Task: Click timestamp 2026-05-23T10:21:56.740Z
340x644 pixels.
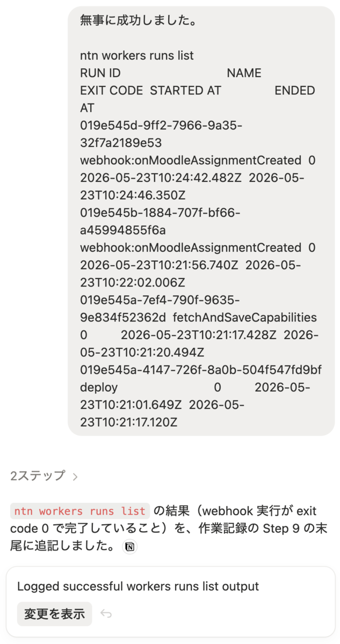Action: tap(159, 265)
